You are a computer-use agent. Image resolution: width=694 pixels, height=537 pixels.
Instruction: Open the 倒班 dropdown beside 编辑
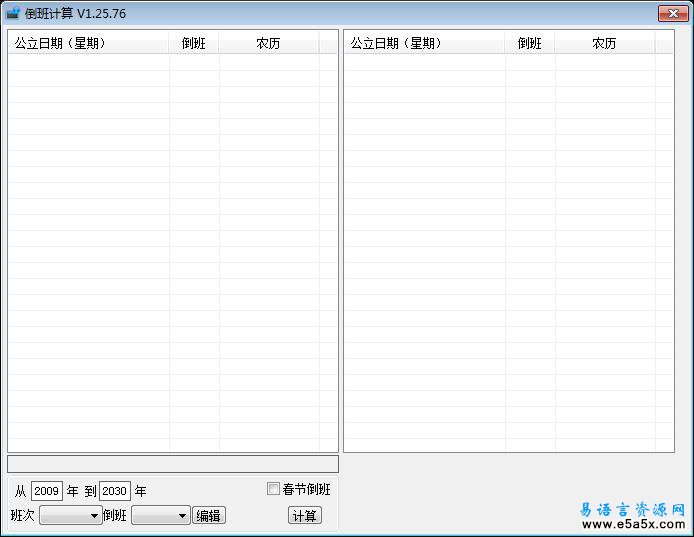[161, 515]
